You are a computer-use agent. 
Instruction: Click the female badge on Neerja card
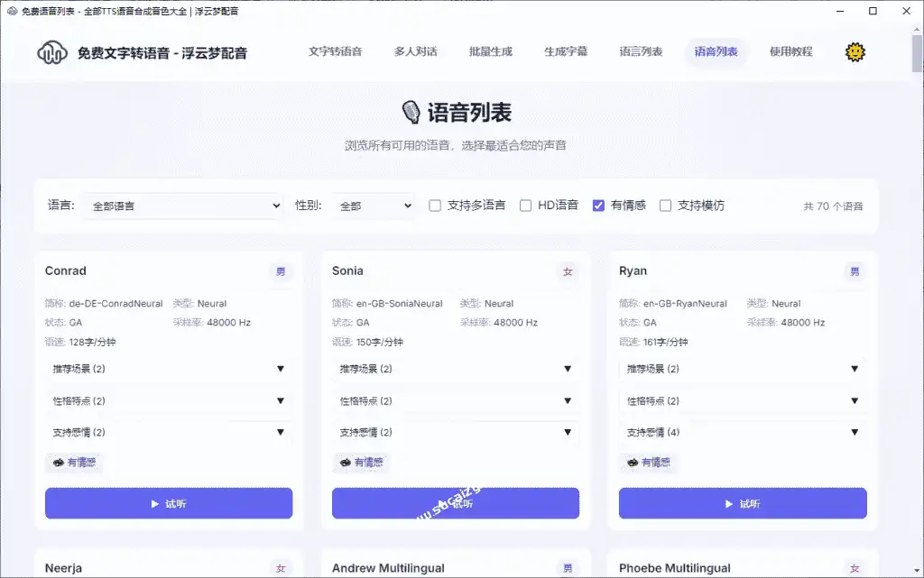tap(281, 568)
